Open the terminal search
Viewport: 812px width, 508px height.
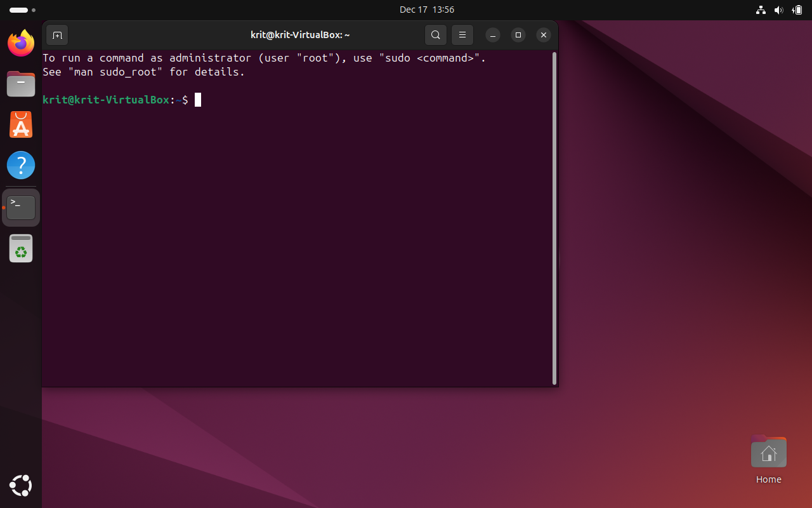coord(436,35)
